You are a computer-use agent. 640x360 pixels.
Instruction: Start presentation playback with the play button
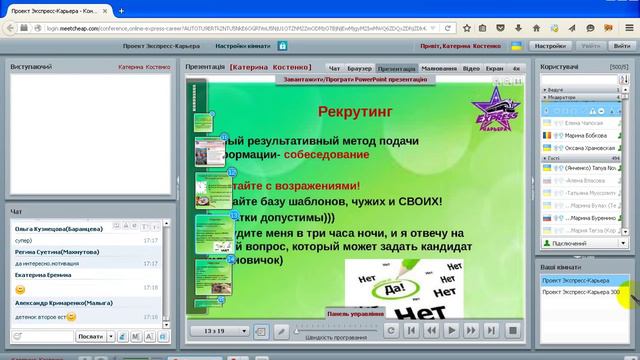[x=451, y=330]
